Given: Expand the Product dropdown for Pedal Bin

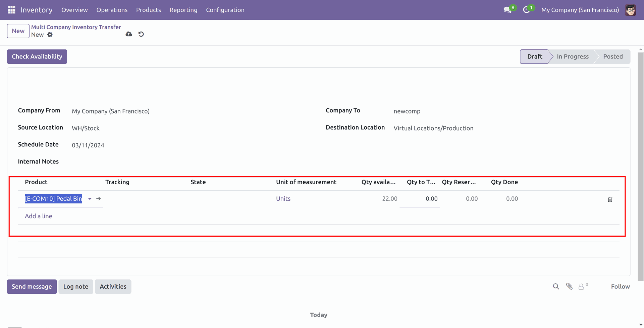Looking at the screenshot, I should pyautogui.click(x=90, y=199).
